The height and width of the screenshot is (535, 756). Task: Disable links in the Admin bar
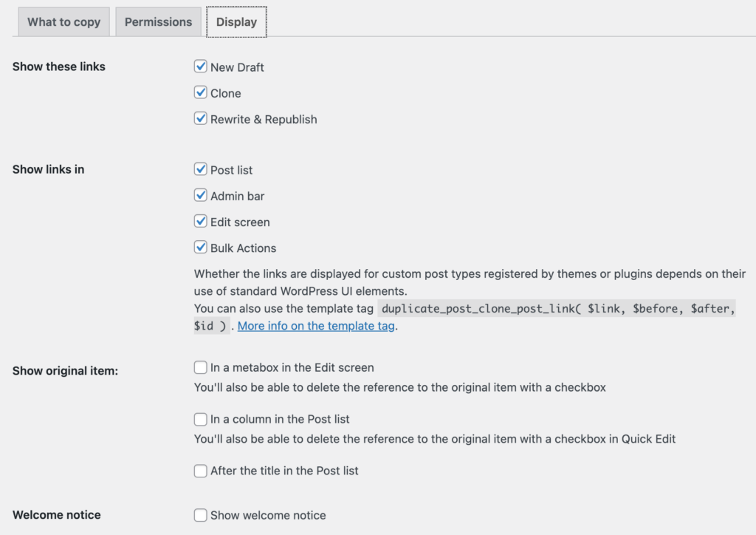pos(200,195)
